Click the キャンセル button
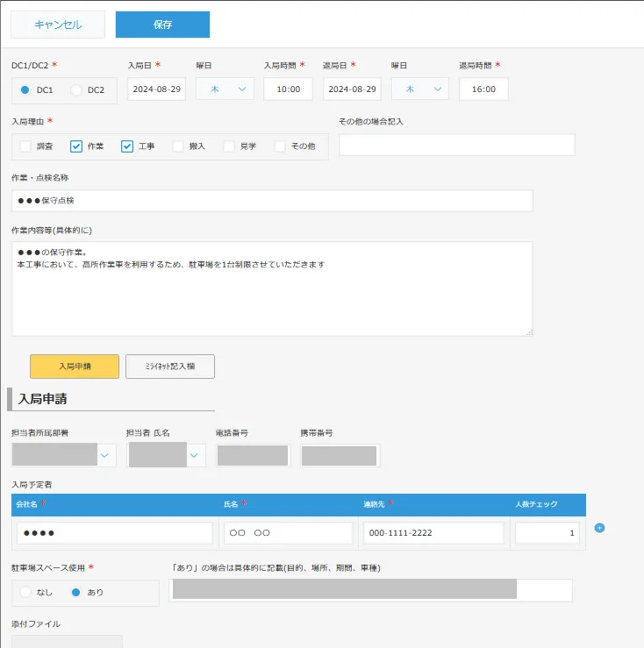This screenshot has width=644, height=648. pyautogui.click(x=58, y=25)
